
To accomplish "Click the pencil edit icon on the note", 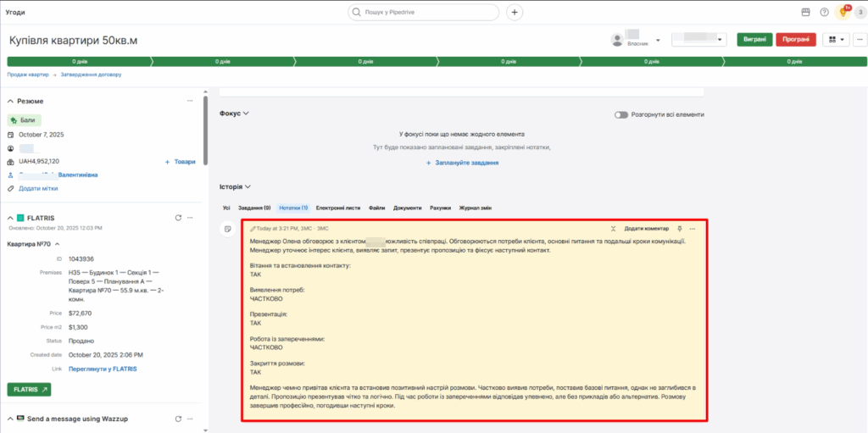I will tap(253, 228).
